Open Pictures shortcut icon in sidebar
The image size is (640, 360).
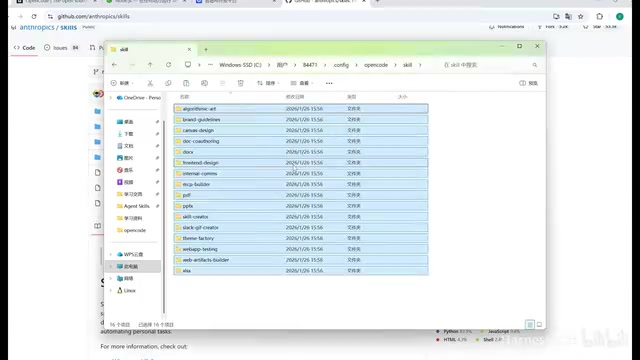[120, 158]
